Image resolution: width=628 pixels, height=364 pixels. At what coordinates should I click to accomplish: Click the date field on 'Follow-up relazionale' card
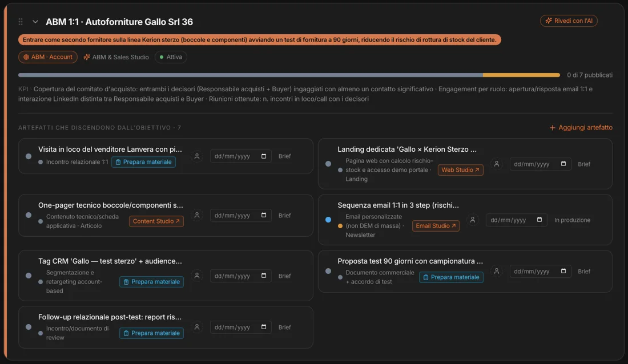241,327
